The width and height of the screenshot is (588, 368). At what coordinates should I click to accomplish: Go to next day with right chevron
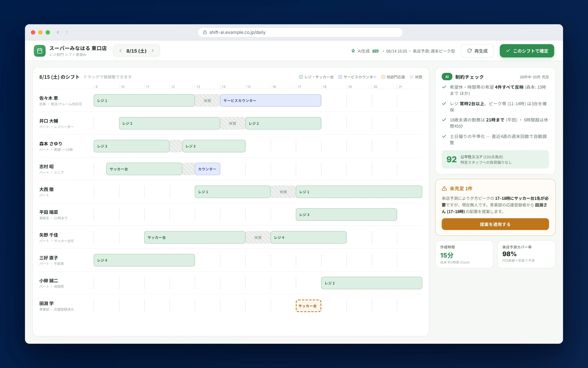(x=153, y=51)
